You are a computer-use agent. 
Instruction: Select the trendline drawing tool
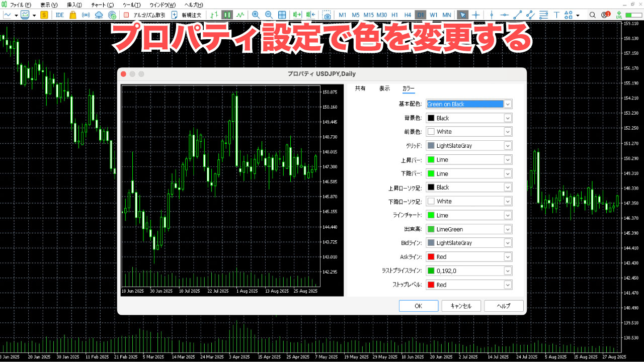(517, 15)
